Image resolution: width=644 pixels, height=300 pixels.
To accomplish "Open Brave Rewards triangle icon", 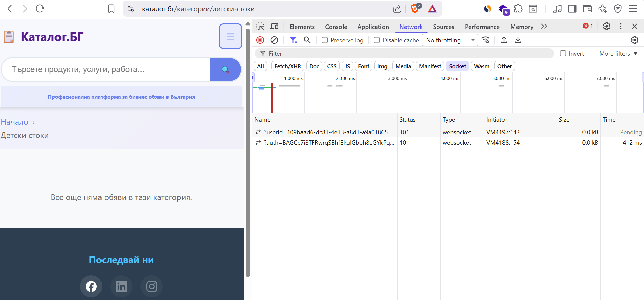I will pyautogui.click(x=432, y=9).
